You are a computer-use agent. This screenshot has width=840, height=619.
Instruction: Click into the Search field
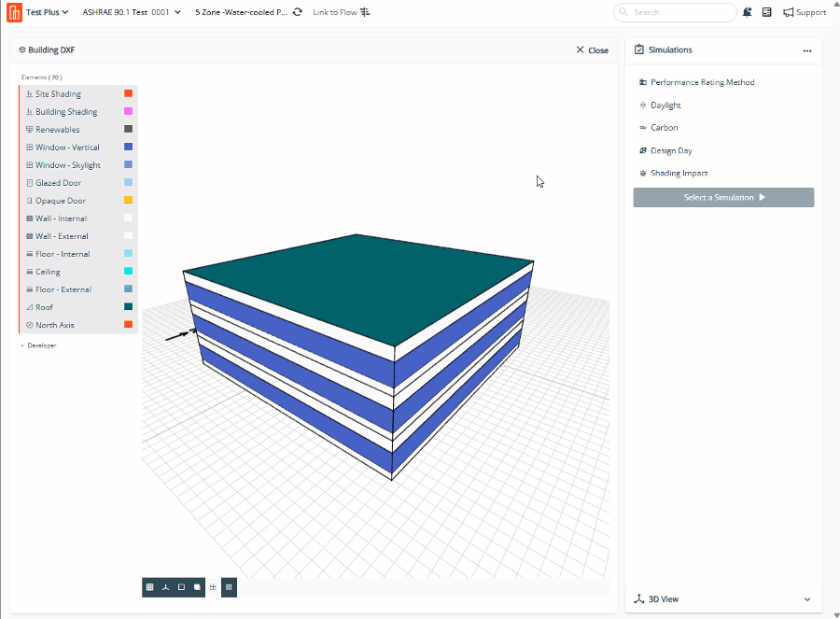pos(681,12)
